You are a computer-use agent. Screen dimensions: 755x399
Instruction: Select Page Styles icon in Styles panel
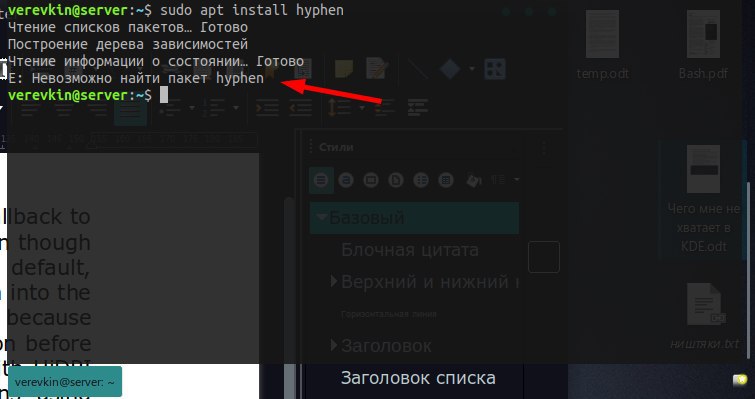click(396, 180)
